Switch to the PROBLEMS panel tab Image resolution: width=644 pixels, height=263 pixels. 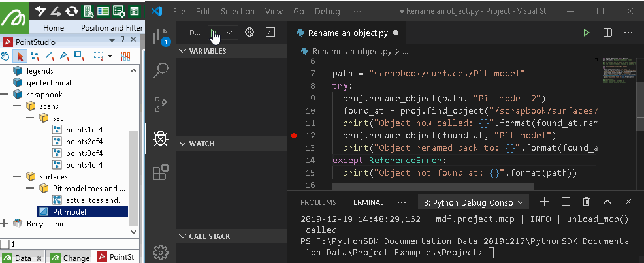318,202
